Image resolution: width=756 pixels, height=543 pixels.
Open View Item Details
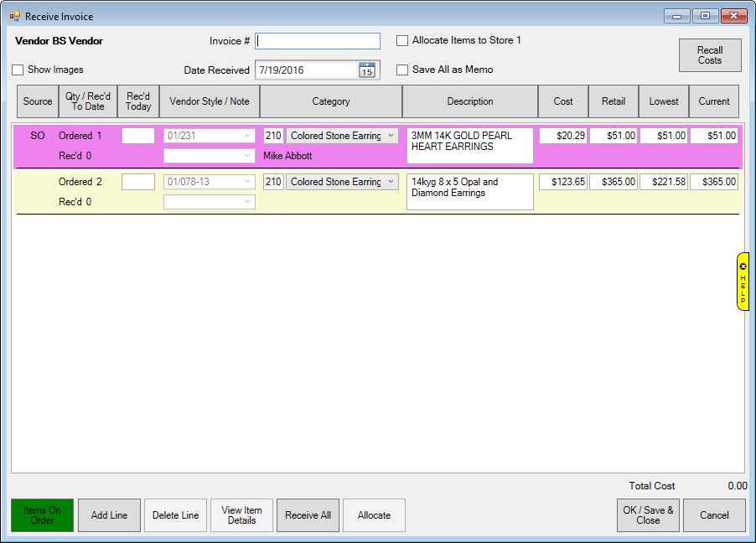coord(241,515)
